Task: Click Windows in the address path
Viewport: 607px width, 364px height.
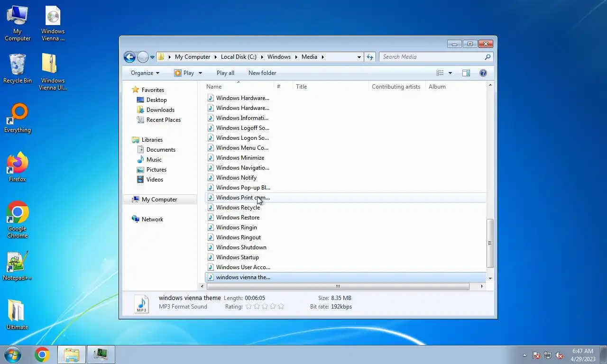Action: pos(279,57)
